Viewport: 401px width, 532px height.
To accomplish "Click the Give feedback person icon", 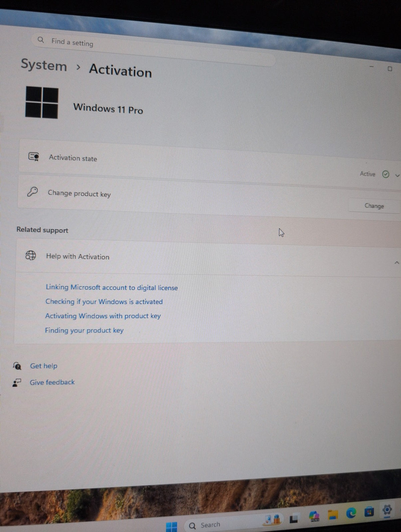I will 17,383.
